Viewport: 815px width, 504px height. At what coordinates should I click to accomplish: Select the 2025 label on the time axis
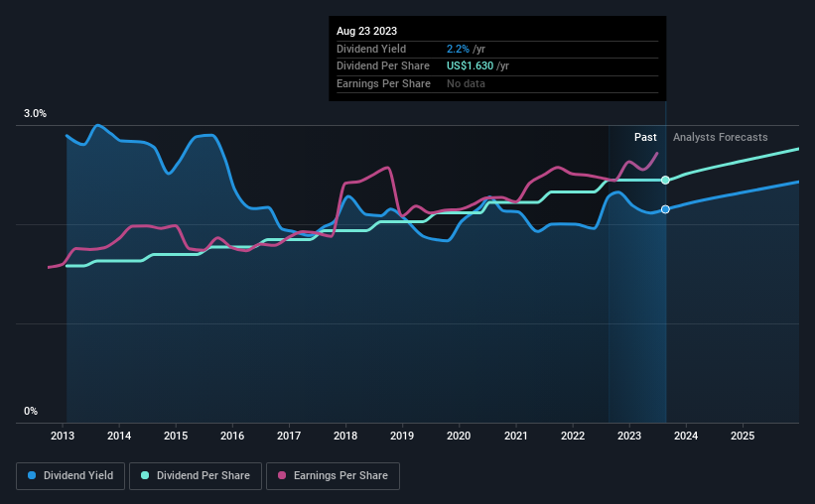pos(743,436)
